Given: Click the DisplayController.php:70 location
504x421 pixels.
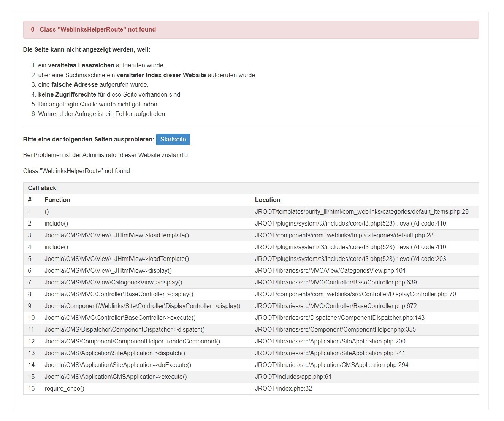Looking at the screenshot, I should tap(355, 294).
